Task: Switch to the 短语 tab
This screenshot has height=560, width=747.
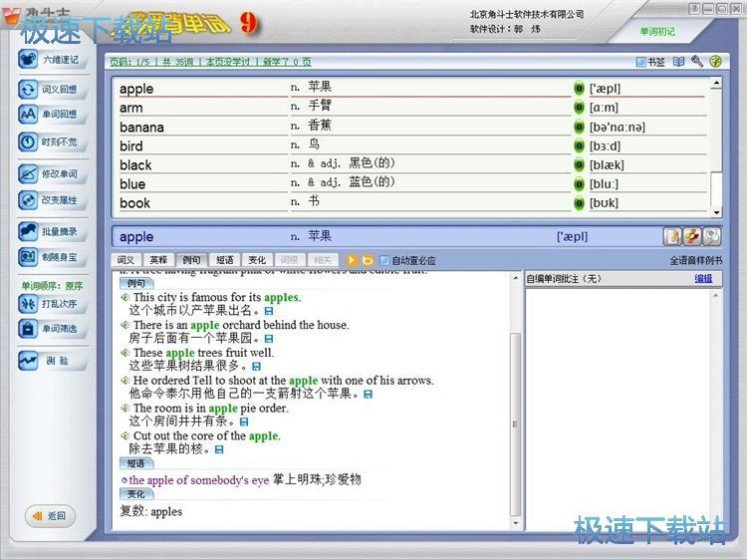Action: pyautogui.click(x=225, y=260)
